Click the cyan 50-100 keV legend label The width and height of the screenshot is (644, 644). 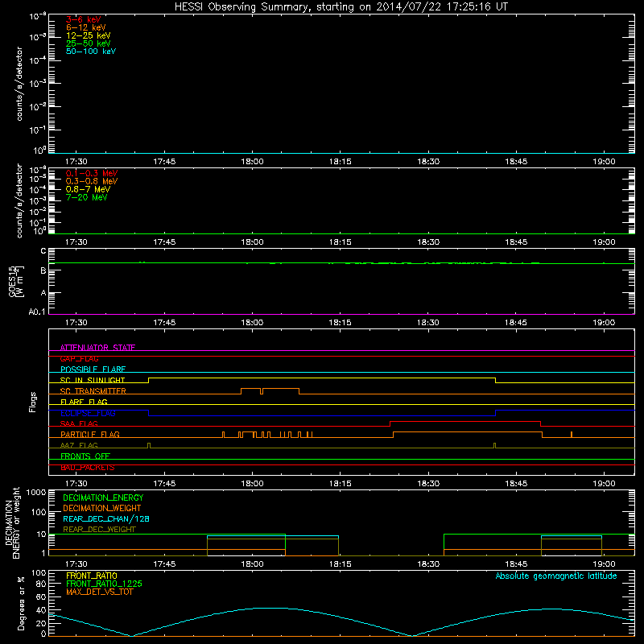[x=91, y=52]
